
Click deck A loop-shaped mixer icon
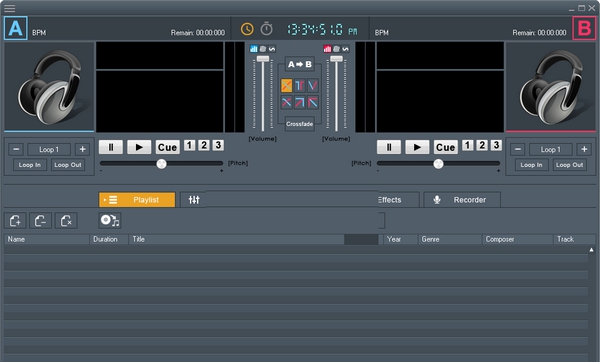pos(272,49)
